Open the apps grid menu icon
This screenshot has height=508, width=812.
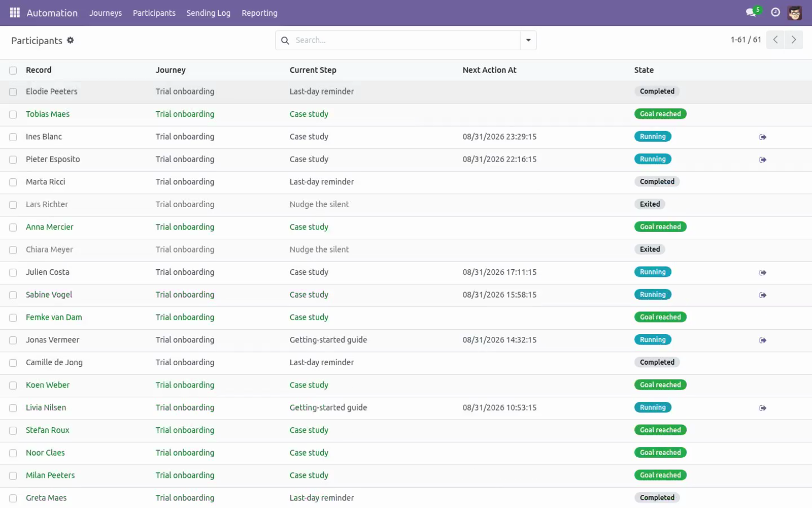(15, 13)
